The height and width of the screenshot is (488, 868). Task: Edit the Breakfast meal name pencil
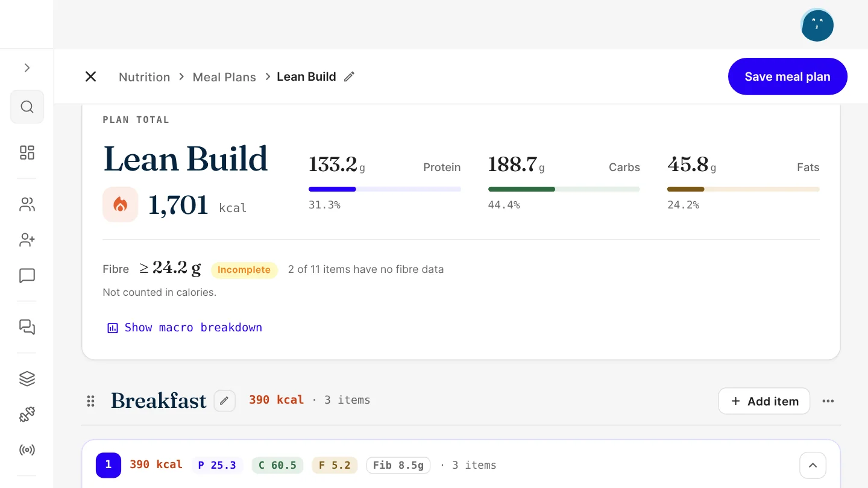click(x=225, y=401)
